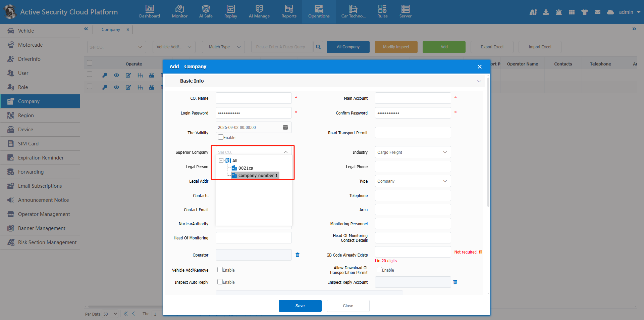Enable Vehicle Add/Remove checkbox
This screenshot has width=644, height=320.
coord(220,270)
